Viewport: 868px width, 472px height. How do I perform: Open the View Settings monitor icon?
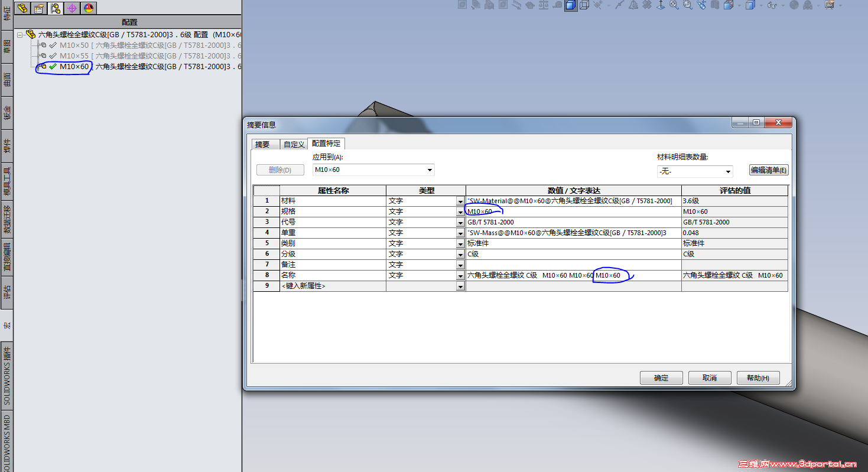[x=830, y=5]
